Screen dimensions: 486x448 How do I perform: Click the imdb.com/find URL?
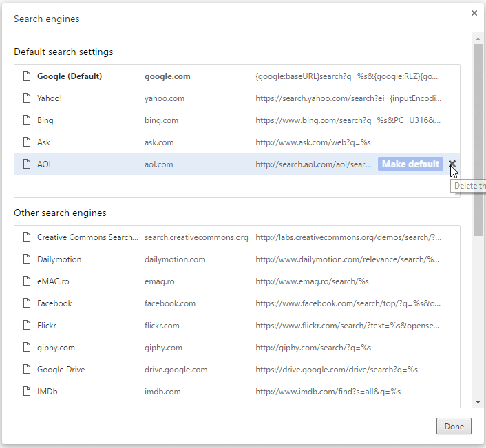coord(328,392)
